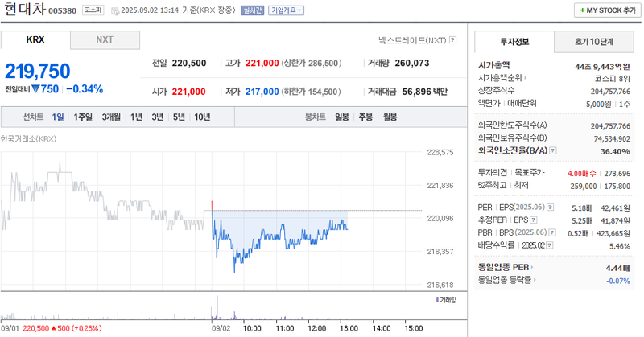Viewport: 644px width, 337px height.
Task: Click the 외국인보유주식수(B) value 74,534,902
Action: pos(612,138)
